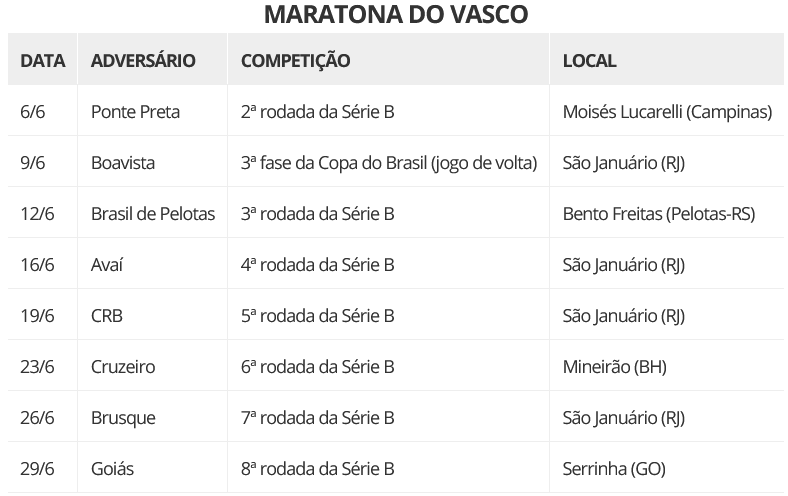The width and height of the screenshot is (788, 496).
Task: Select the MARATONA DO VASCO title
Action: pyautogui.click(x=396, y=15)
